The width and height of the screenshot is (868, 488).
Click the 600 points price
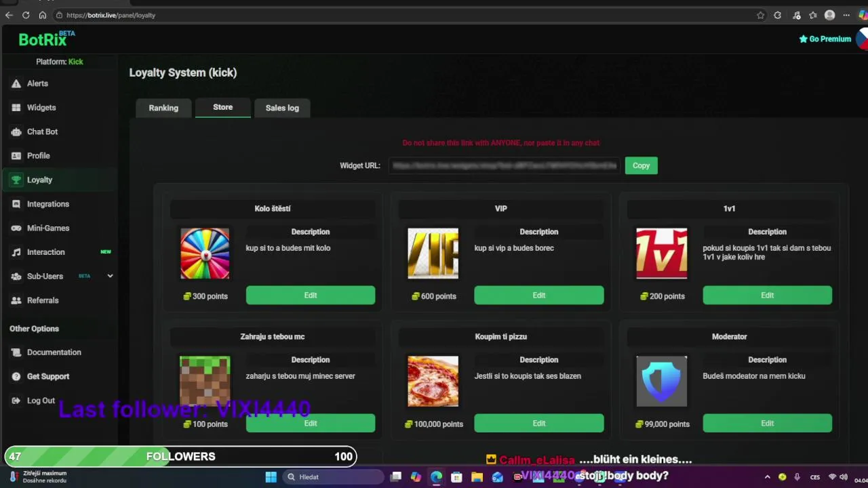point(434,296)
